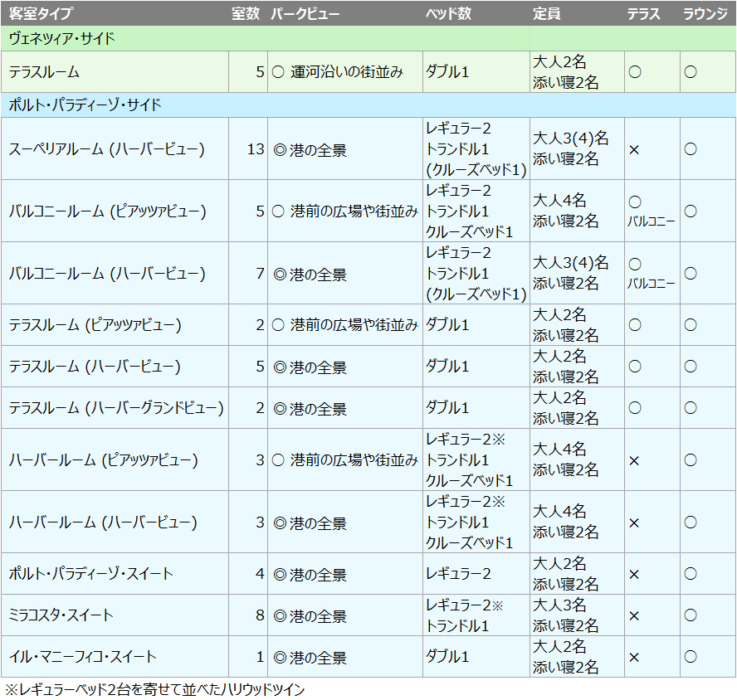Screen dimensions: 737x700
Task: Click the terrace × for ポルト・パラディーゾ・スイート
Action: tap(634, 574)
